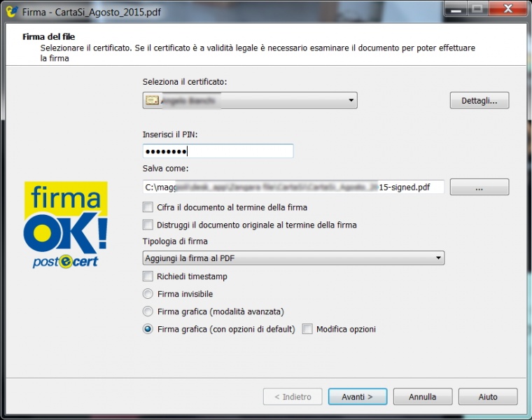Click the 'Firma del file' heading

pyautogui.click(x=48, y=36)
